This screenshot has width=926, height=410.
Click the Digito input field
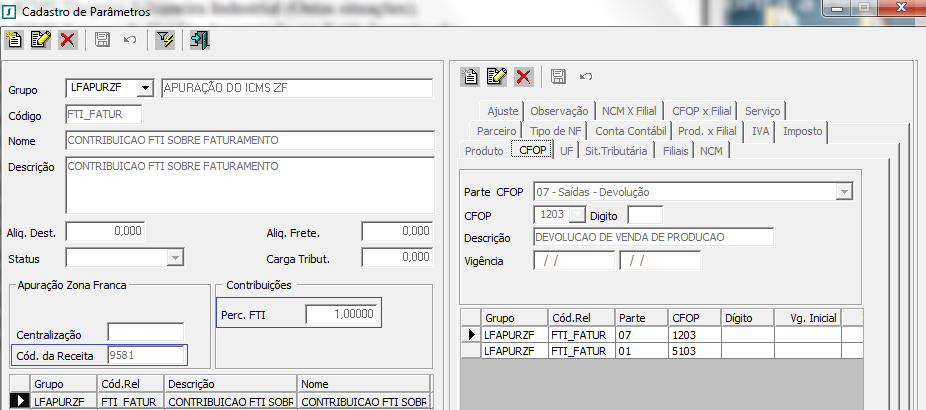(645, 215)
